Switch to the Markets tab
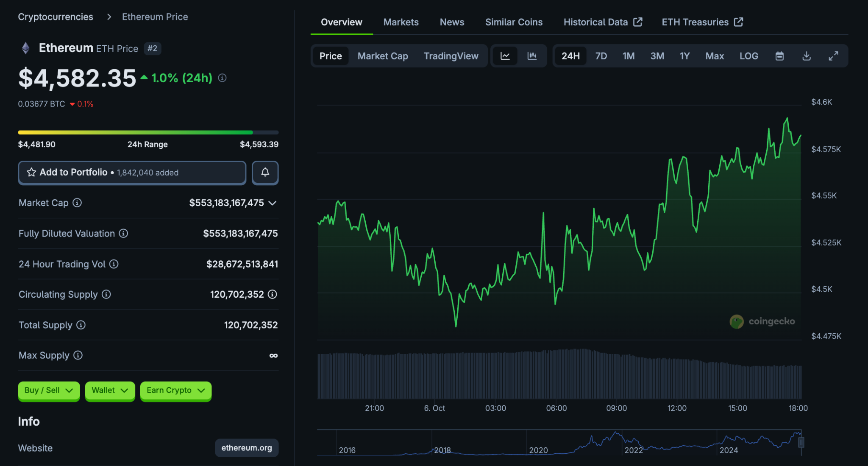 [x=401, y=22]
